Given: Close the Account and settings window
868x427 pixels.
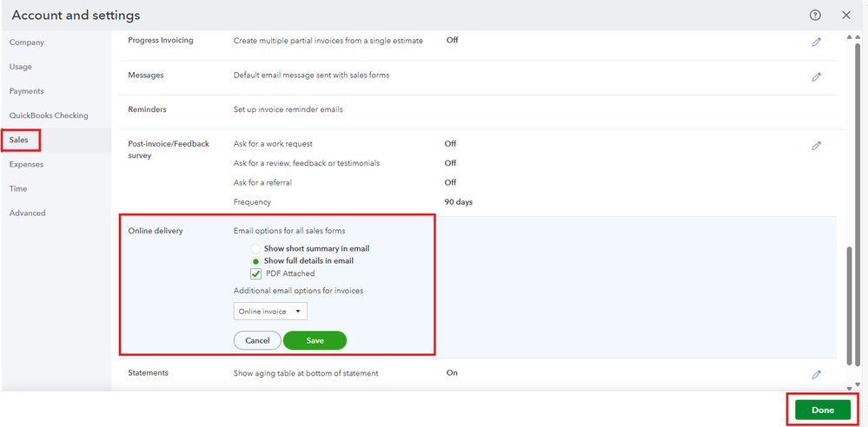Looking at the screenshot, I should click(846, 16).
